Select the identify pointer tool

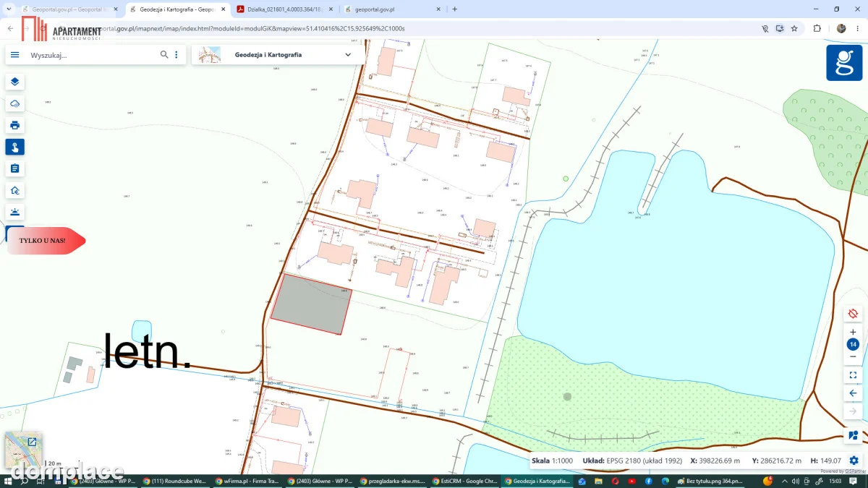pyautogui.click(x=14, y=147)
